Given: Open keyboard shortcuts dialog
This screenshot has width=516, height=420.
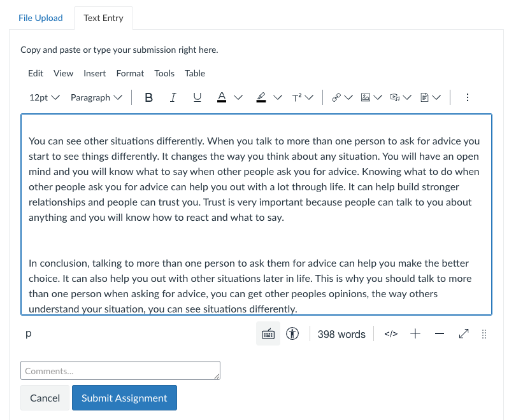Looking at the screenshot, I should pyautogui.click(x=268, y=334).
